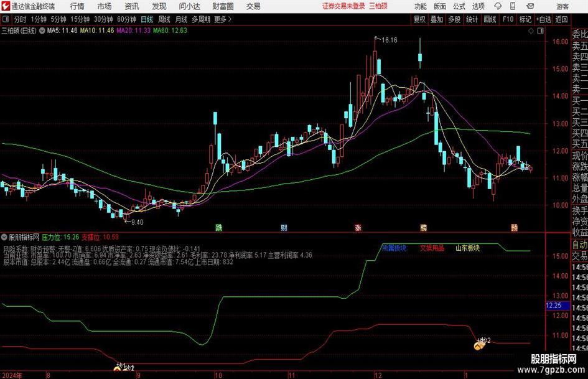
Task: Click the 财 event marker on chart
Action: tap(284, 228)
